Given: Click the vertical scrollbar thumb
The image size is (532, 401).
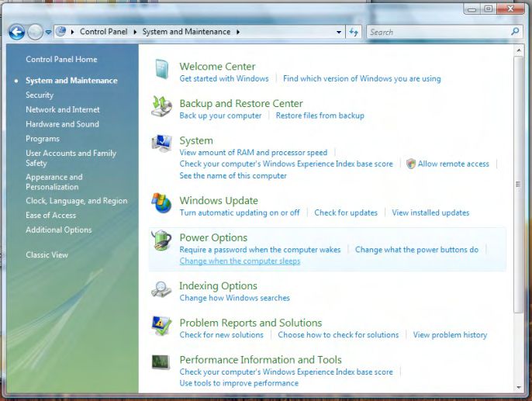Looking at the screenshot, I should click(x=518, y=185).
